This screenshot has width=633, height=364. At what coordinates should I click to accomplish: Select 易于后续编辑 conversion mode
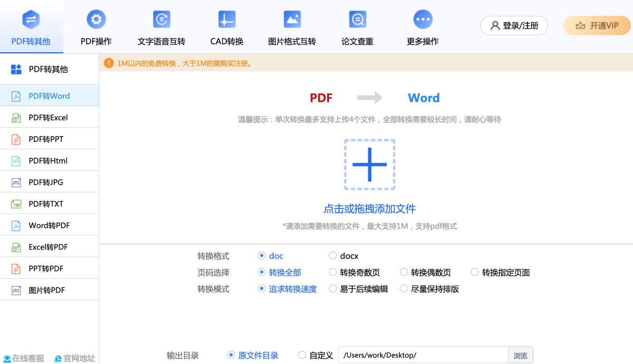coord(332,289)
